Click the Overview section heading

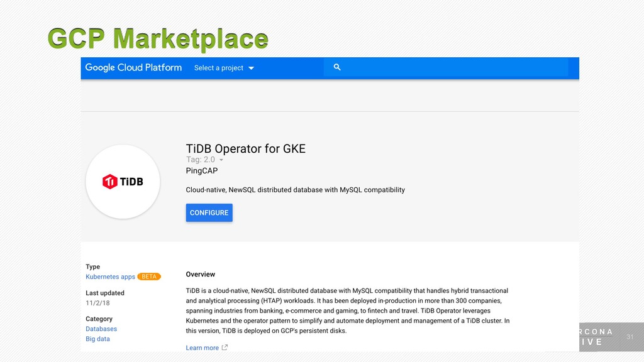click(201, 274)
